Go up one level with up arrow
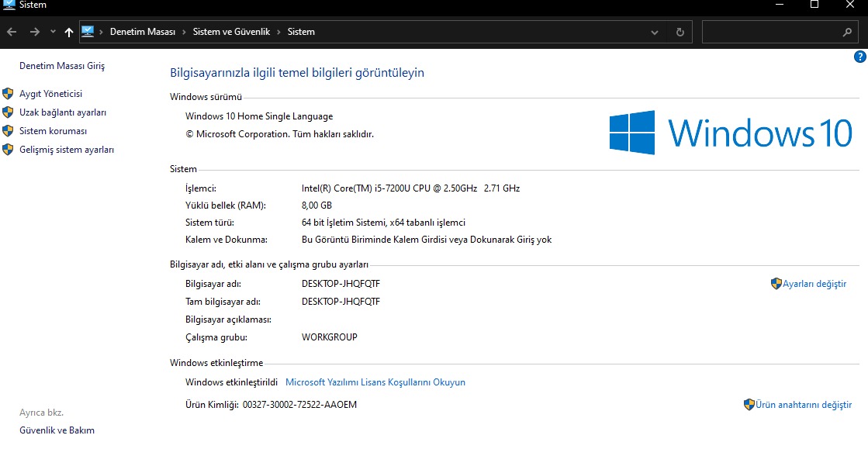 [x=69, y=32]
